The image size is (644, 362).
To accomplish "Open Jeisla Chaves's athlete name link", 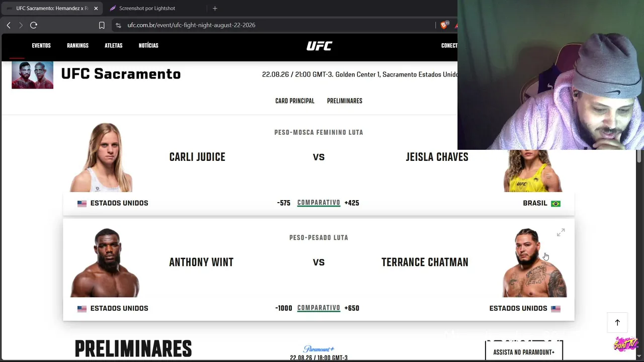I will pyautogui.click(x=437, y=157).
